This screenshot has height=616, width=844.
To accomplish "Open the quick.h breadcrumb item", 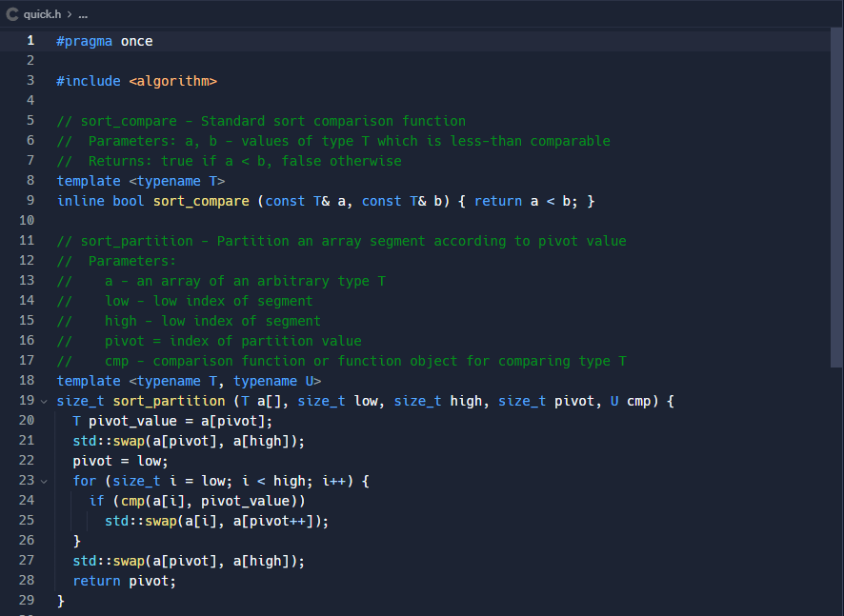I will (x=42, y=14).
